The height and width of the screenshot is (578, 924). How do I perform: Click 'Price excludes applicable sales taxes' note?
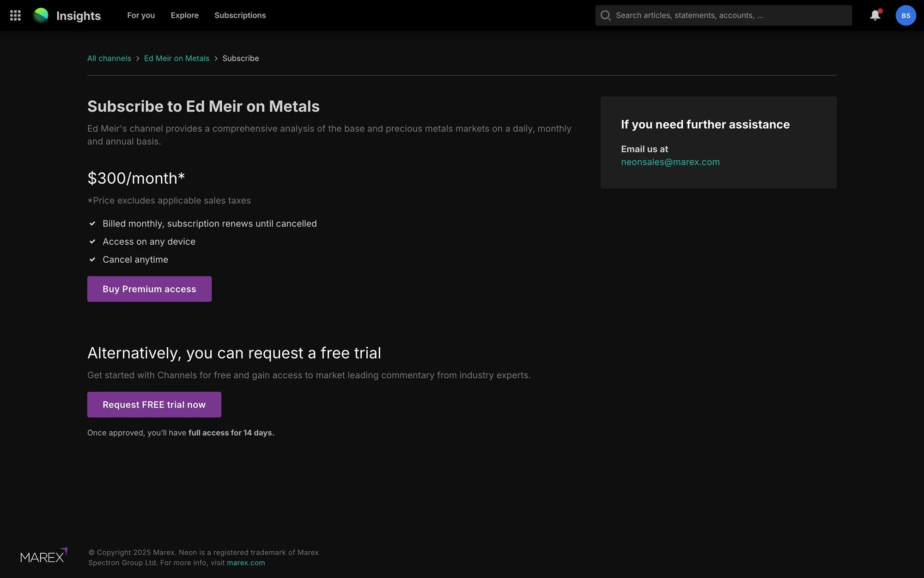169,201
